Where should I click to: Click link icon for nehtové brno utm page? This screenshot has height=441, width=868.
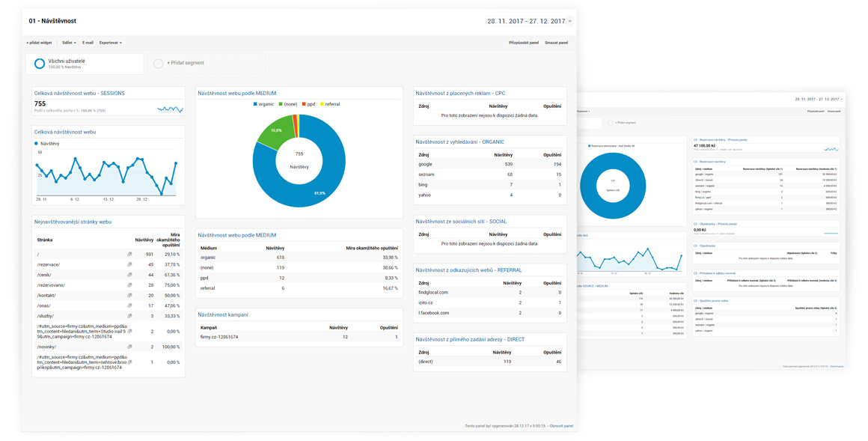129,362
